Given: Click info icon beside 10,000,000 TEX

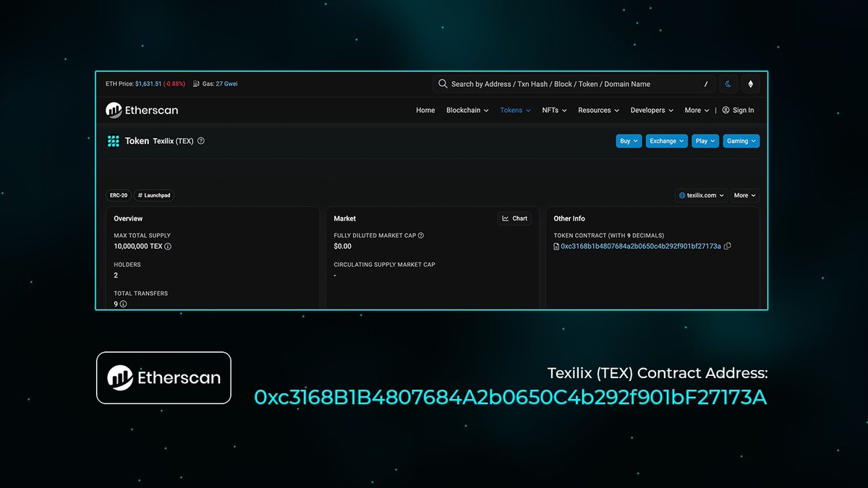Looking at the screenshot, I should (x=168, y=247).
